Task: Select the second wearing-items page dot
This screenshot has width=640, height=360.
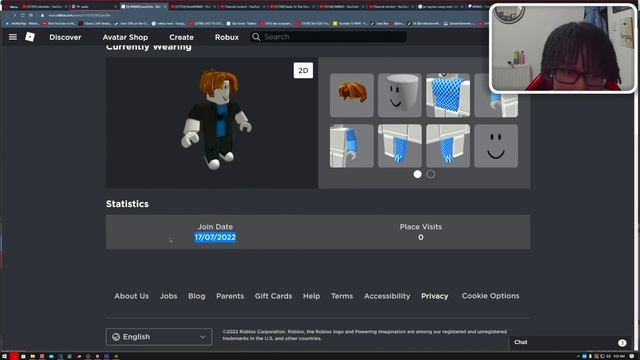Action: click(x=431, y=174)
